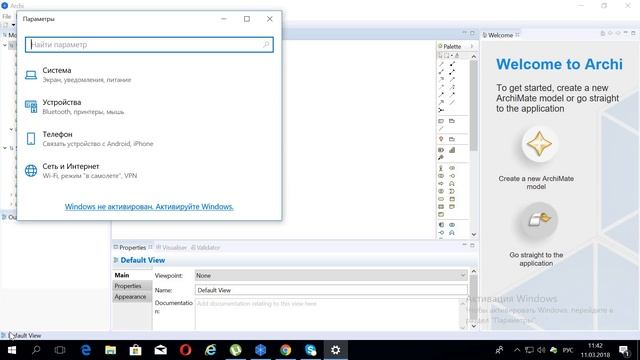Click Palette scroll down arrow
640x360 pixels.
pos(473,234)
